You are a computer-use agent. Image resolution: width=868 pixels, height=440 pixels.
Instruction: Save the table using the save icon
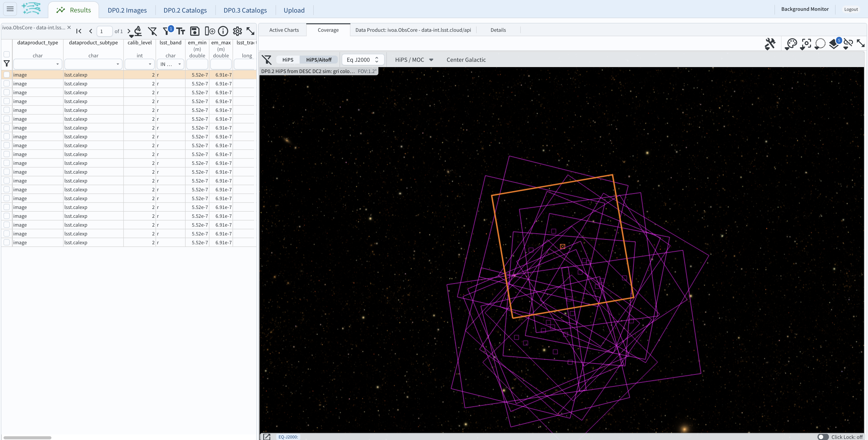195,31
